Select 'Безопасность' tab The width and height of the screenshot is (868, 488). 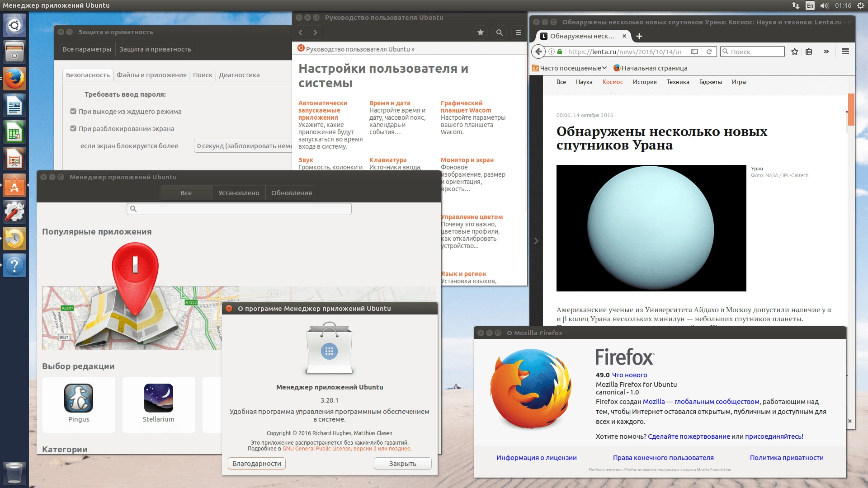pos(88,75)
